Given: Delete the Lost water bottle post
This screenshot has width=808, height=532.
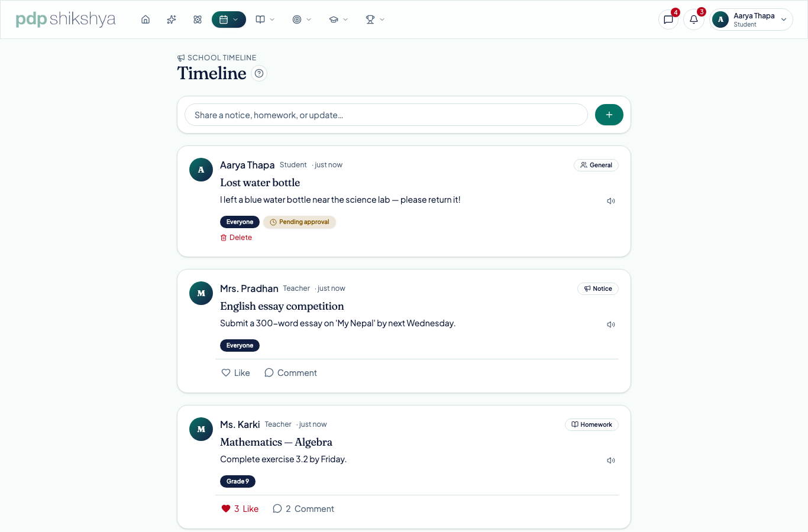Looking at the screenshot, I should pyautogui.click(x=236, y=238).
